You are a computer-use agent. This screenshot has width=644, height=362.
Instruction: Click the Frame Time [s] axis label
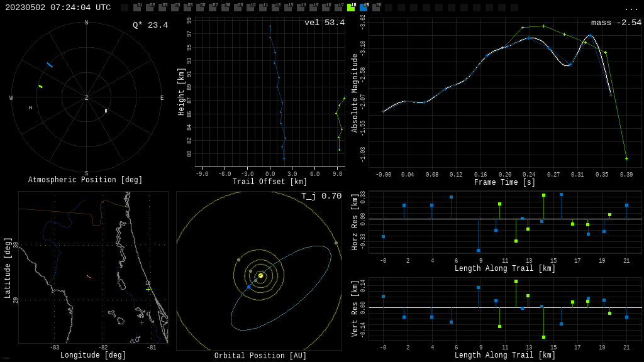click(x=505, y=182)
